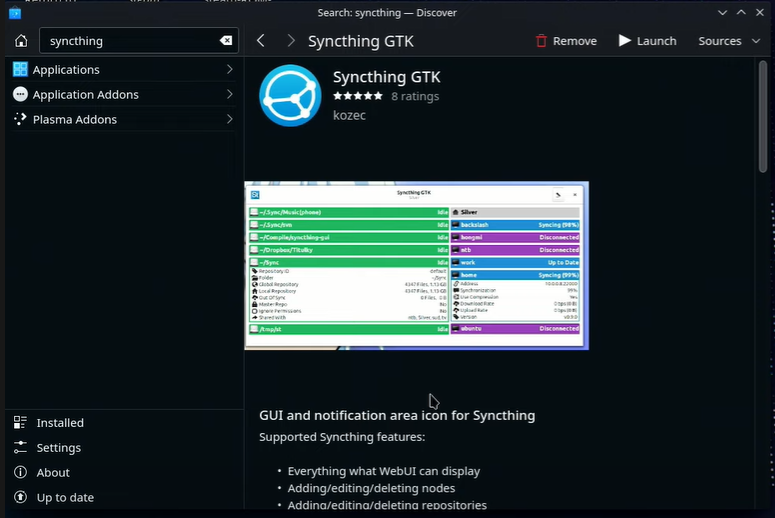This screenshot has width=775, height=518.
Task: Click the title bar up-chevron button
Action: [x=741, y=12]
